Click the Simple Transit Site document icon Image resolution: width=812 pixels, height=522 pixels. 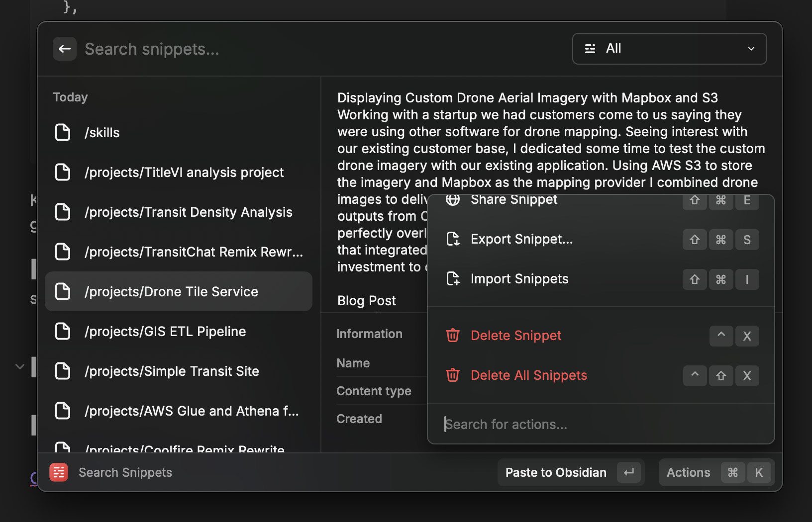coord(63,371)
